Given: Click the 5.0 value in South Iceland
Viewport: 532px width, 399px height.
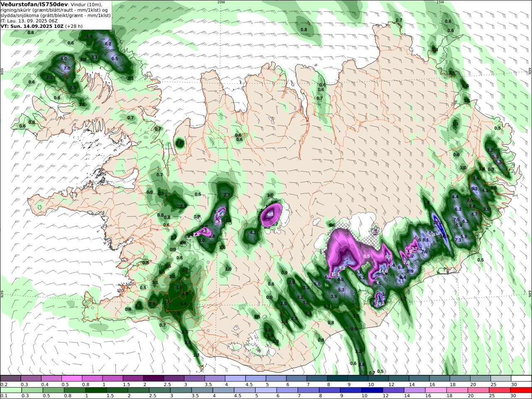Looking at the screenshot, I should [318, 284].
